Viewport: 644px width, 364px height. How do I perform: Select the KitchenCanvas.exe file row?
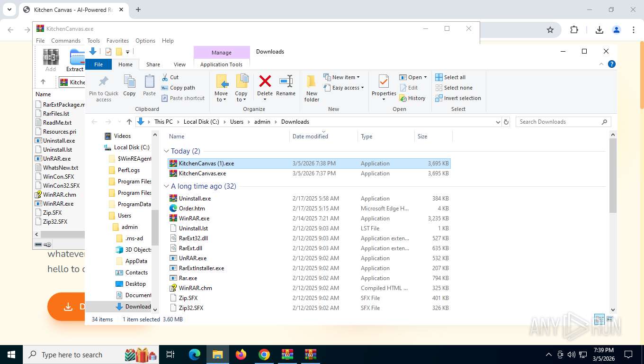coord(309,173)
